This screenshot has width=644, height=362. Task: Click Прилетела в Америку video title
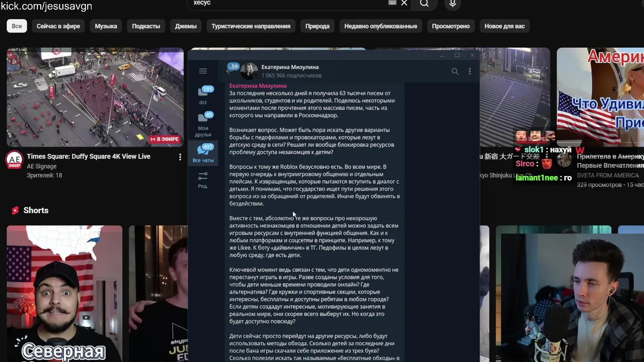pos(610,161)
